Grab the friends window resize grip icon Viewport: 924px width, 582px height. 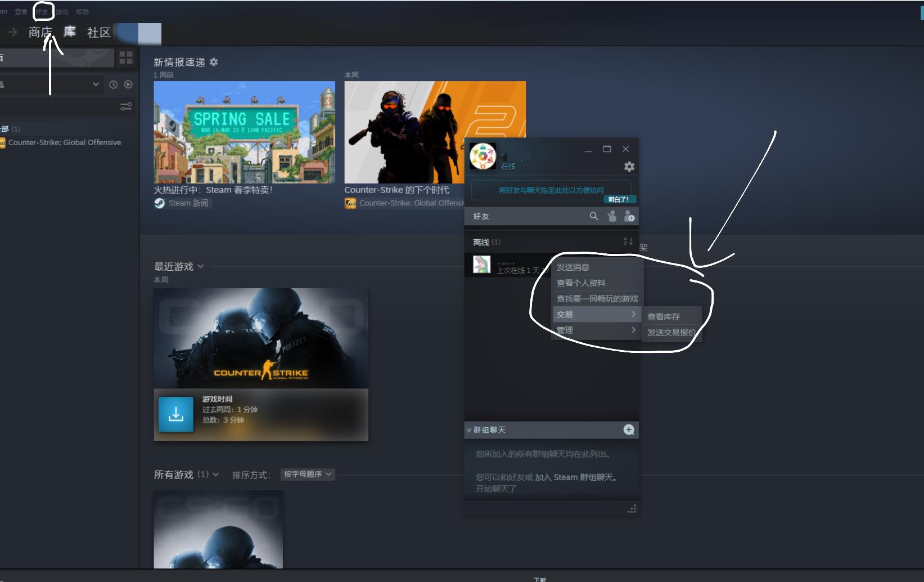(632, 509)
